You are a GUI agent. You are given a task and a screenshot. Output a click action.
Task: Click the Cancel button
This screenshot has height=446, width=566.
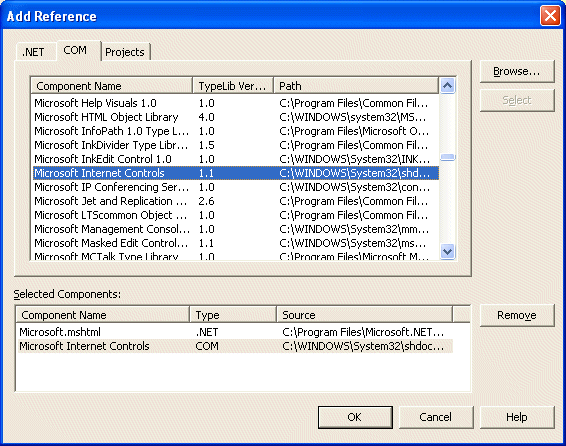tap(436, 417)
